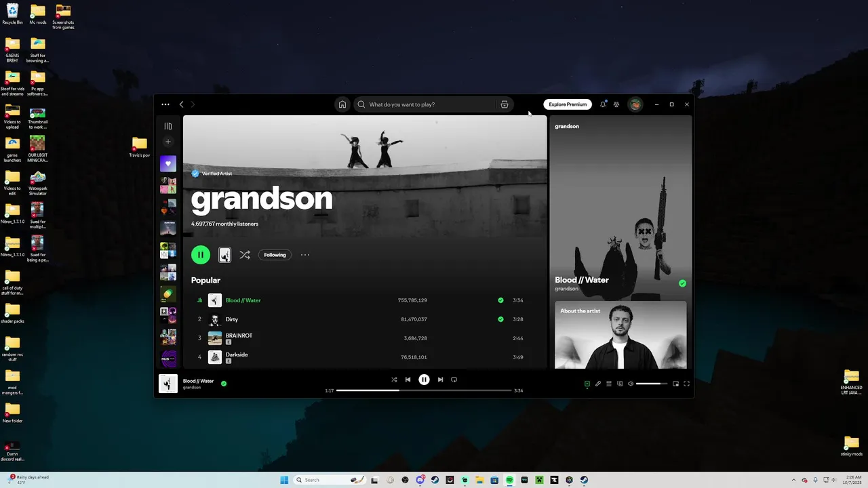Open NCS playlist tile in sidebar
The image size is (868, 488).
[168, 358]
